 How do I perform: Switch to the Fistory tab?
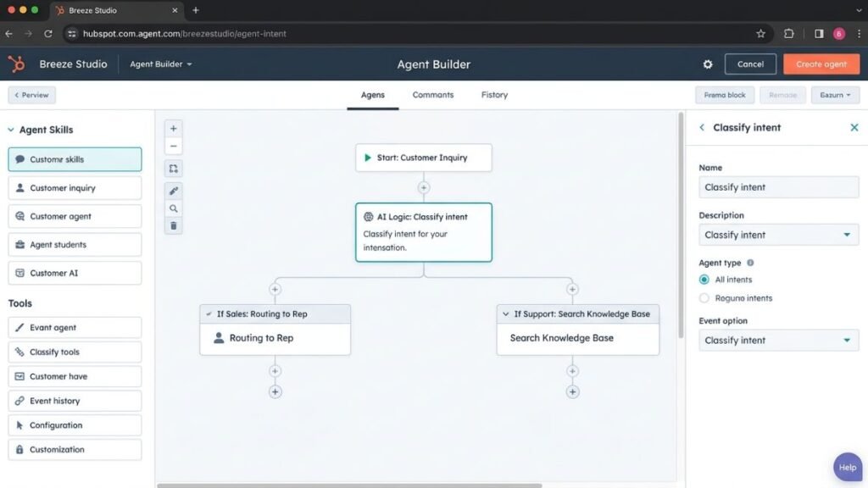pos(494,95)
